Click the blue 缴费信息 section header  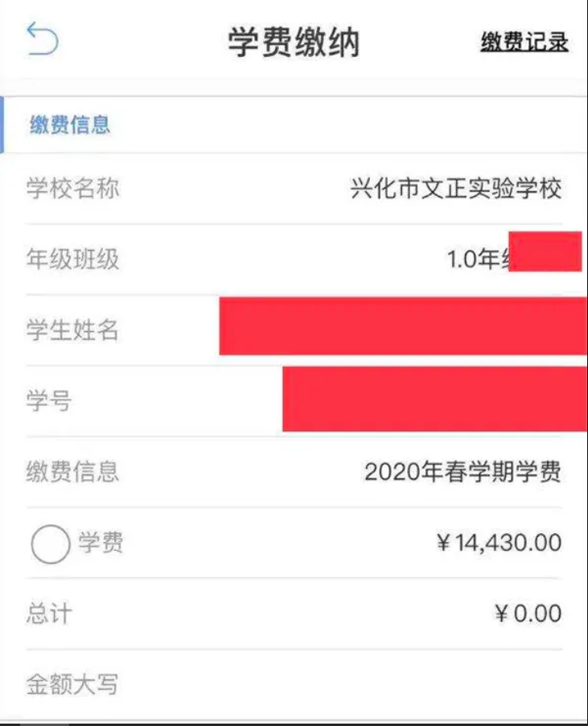(x=70, y=125)
